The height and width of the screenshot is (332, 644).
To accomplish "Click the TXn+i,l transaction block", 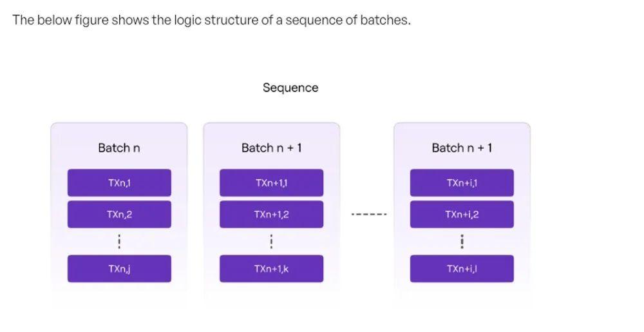I will click(x=462, y=269).
